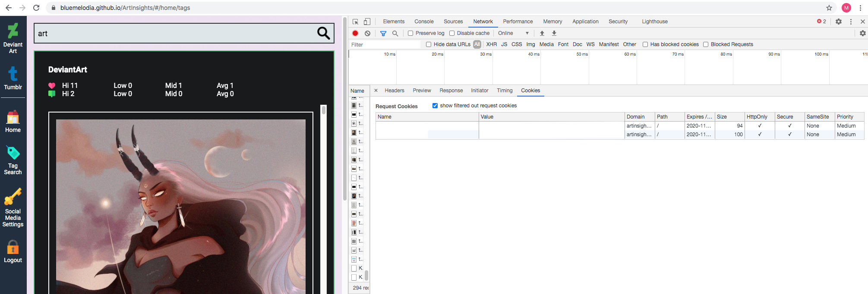The width and height of the screenshot is (868, 294).
Task: Open the Lighthouse tab
Action: (654, 22)
